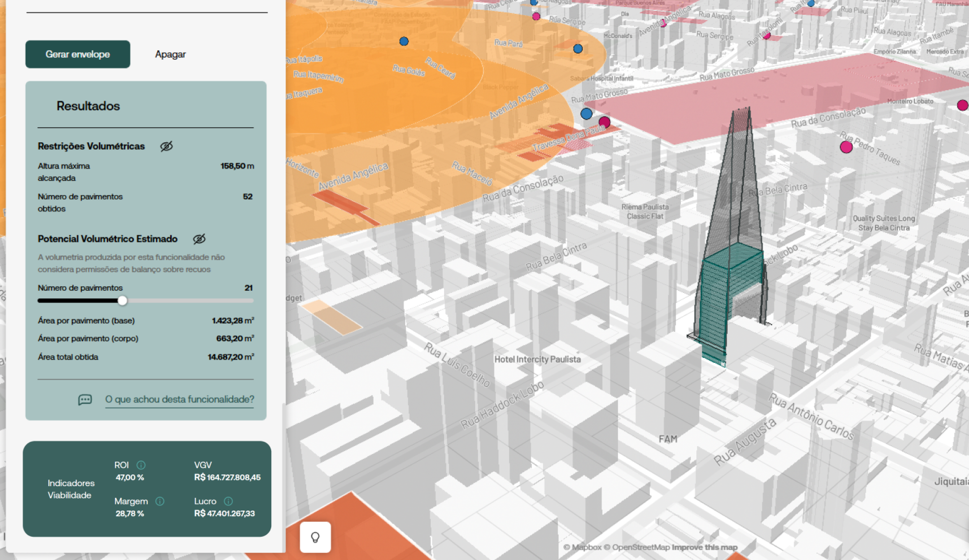Click the Improve this map link
Image resolution: width=969 pixels, height=560 pixels.
pyautogui.click(x=704, y=547)
